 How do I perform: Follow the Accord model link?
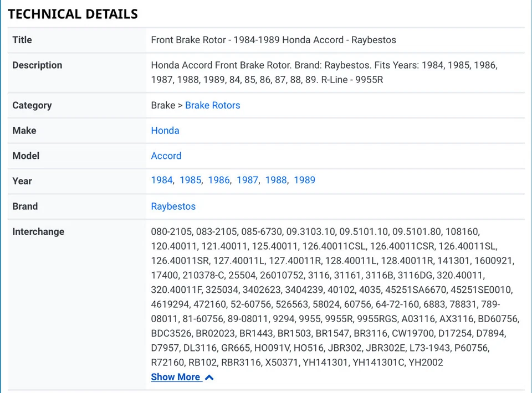point(166,156)
